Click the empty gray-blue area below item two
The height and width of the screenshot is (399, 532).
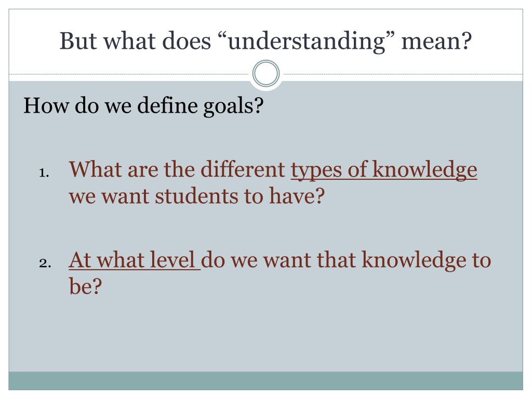[265, 334]
